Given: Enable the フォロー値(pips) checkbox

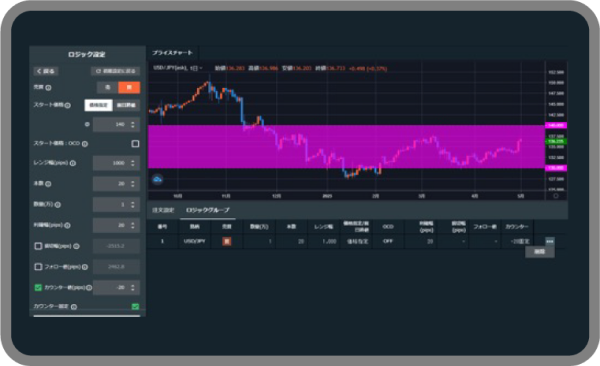Looking at the screenshot, I should point(38,266).
